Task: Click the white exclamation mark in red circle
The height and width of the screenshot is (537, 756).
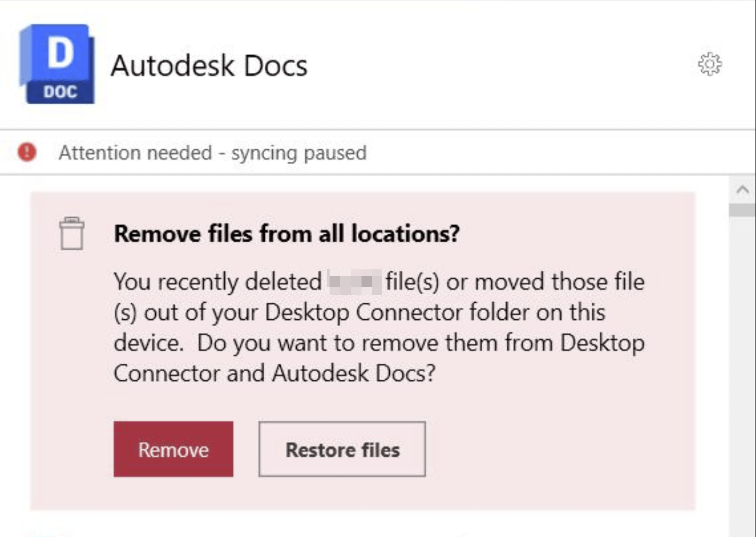Action: (26, 152)
